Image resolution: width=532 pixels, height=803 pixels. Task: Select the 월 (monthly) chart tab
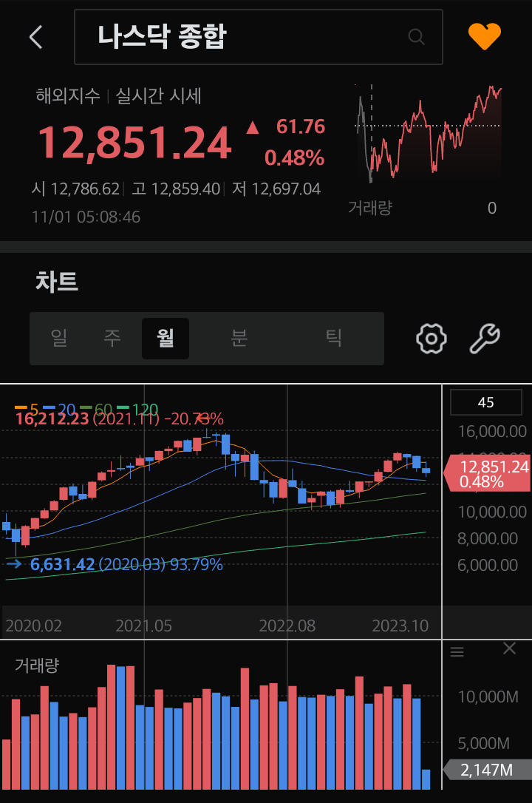[x=166, y=338]
